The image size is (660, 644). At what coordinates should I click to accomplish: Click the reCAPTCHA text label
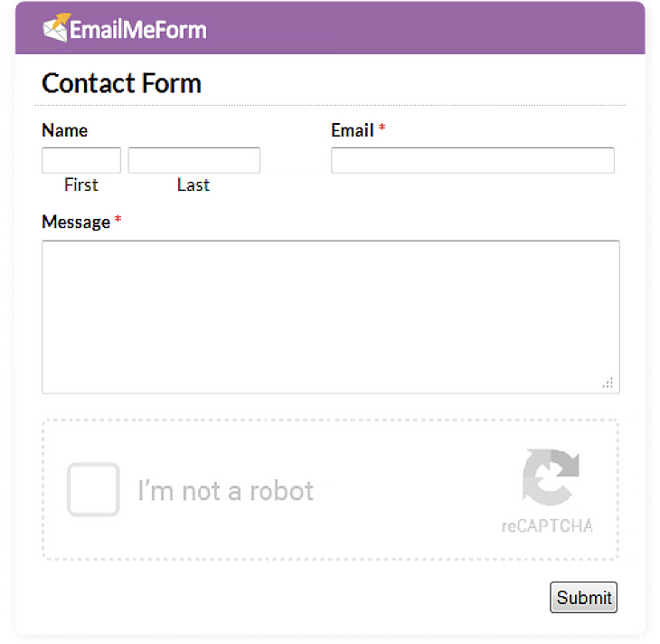(x=547, y=526)
